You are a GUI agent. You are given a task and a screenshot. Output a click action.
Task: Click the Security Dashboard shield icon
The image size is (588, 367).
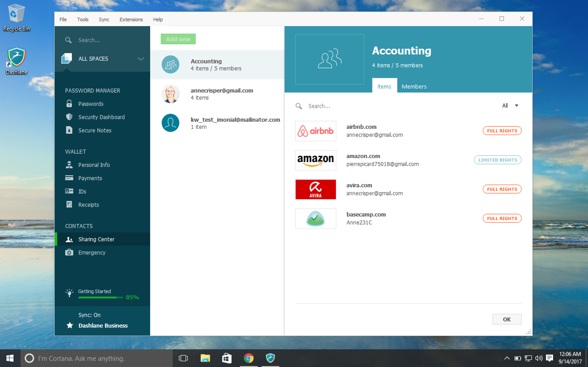(69, 117)
